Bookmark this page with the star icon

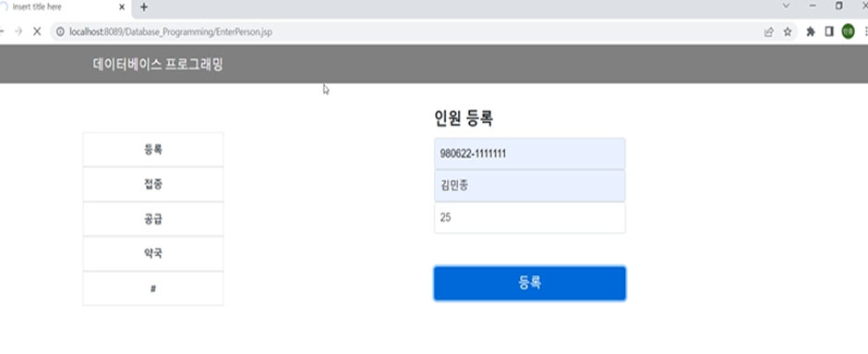[787, 32]
